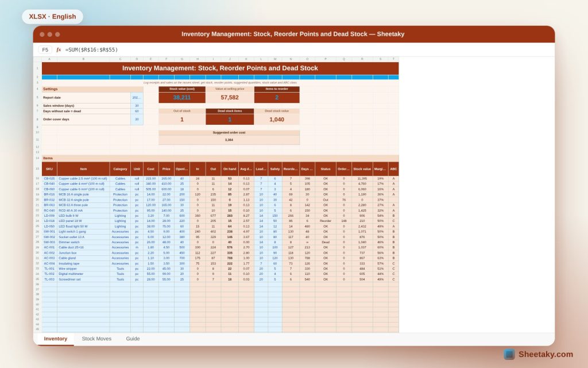Select SKU cell BR-016
This screenshot has height=368, width=588.
coord(49,194)
